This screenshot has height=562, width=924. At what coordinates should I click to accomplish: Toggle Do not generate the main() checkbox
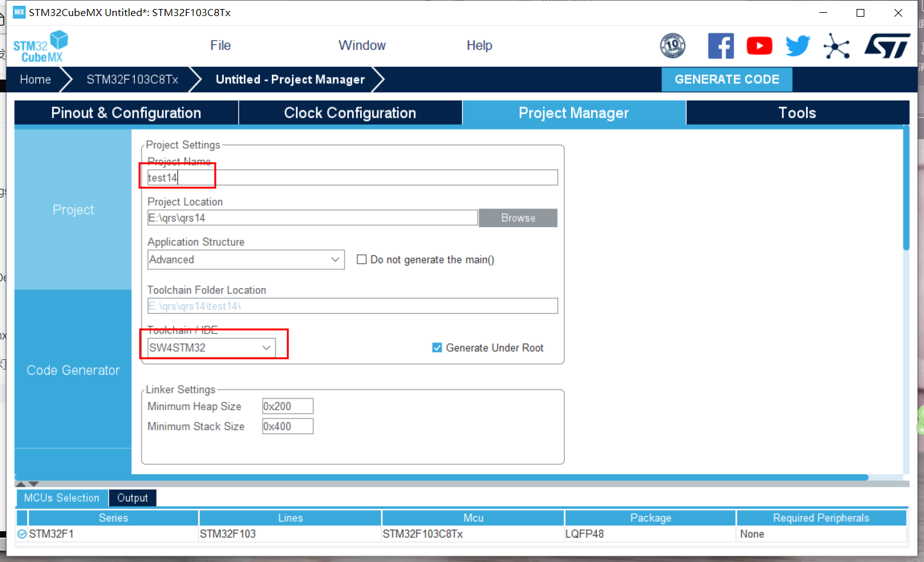362,260
